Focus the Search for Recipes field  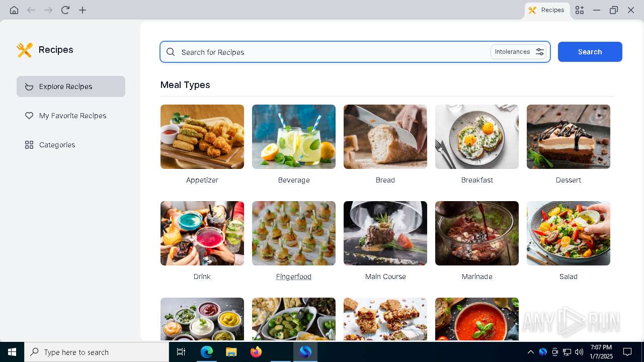tap(332, 52)
